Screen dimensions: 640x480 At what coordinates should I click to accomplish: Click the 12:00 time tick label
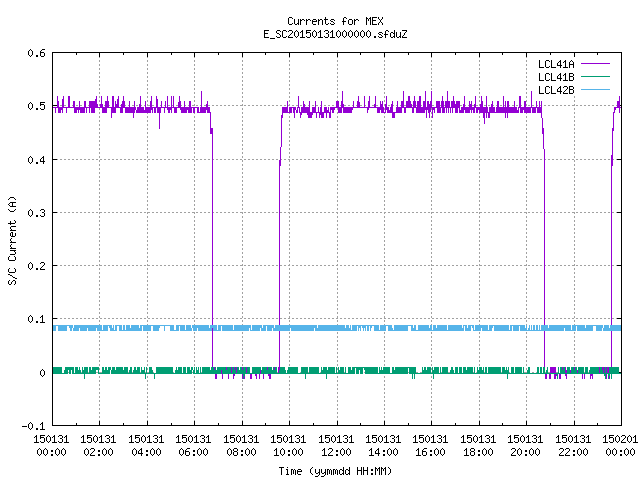(x=336, y=452)
